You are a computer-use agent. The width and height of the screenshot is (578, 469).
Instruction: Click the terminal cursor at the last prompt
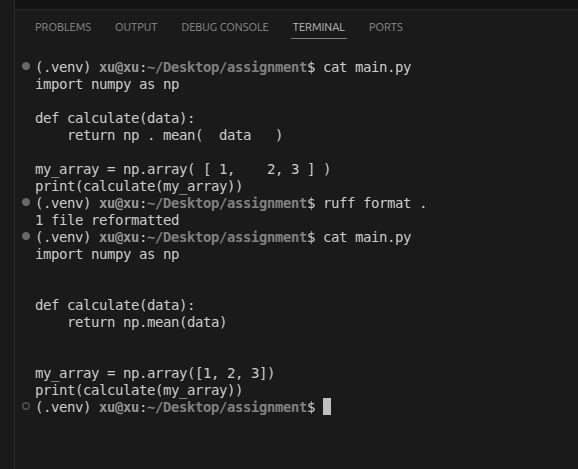(327, 407)
